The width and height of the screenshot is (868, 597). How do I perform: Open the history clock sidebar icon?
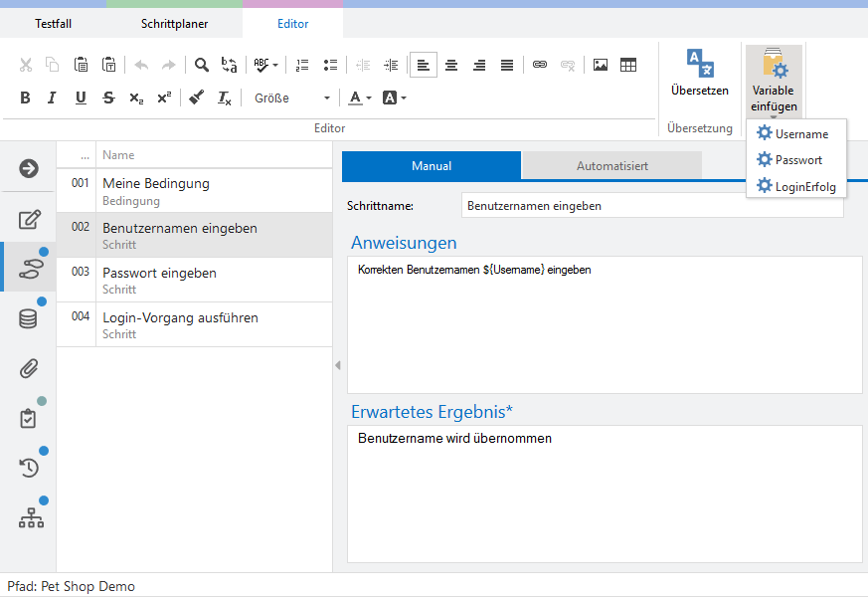click(x=29, y=467)
